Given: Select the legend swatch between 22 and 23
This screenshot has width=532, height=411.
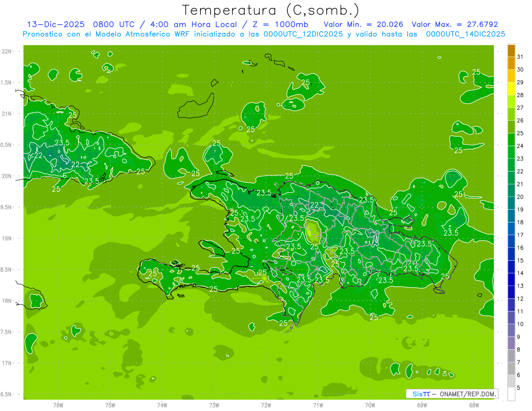Looking at the screenshot, I should pyautogui.click(x=511, y=165).
